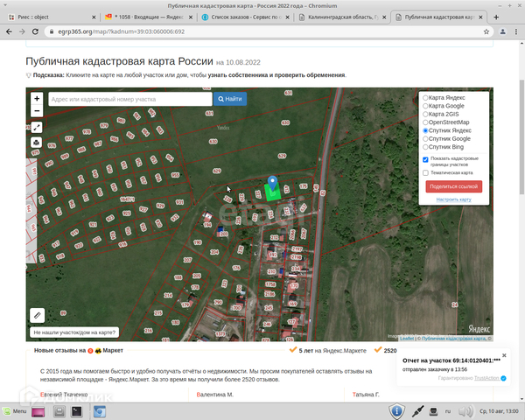Go forward in browser history
The height and width of the screenshot is (420, 525).
click(22, 31)
